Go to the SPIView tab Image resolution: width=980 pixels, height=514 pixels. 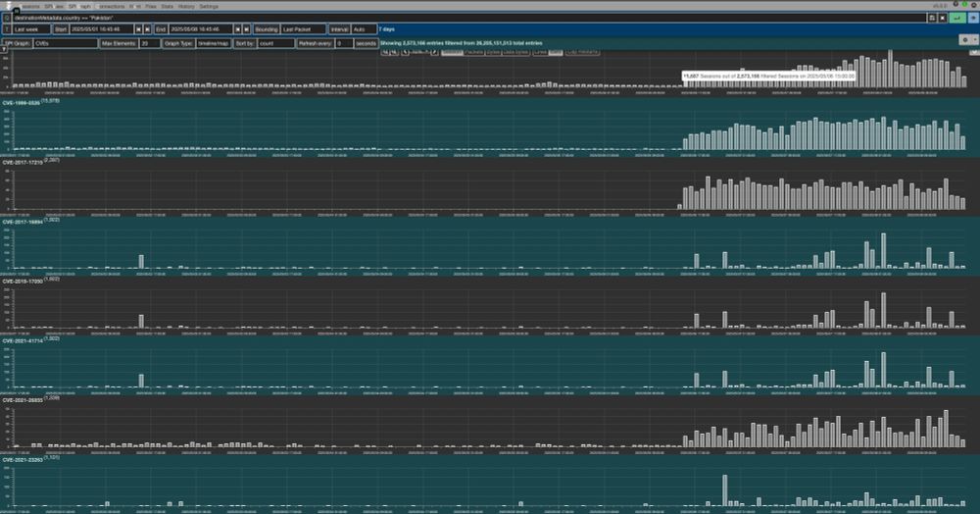click(54, 6)
